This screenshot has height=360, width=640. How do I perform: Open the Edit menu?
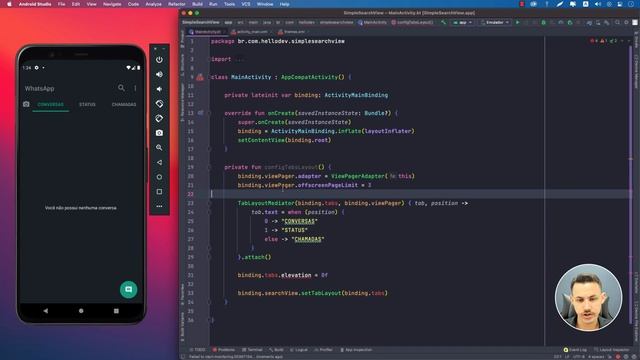click(76, 4)
